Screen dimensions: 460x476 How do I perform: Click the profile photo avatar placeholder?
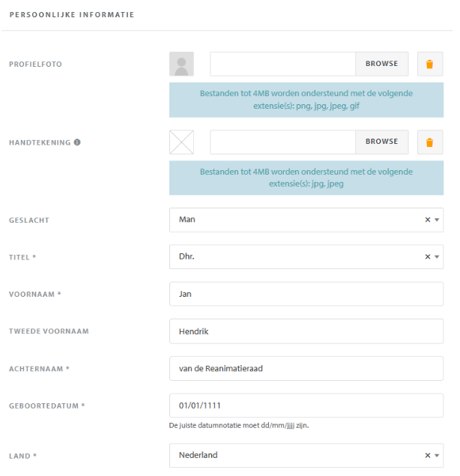coord(181,64)
